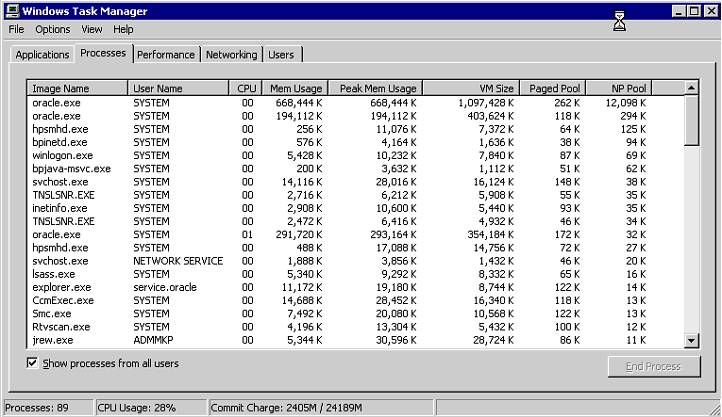Close the Task Manager window

click(710, 11)
